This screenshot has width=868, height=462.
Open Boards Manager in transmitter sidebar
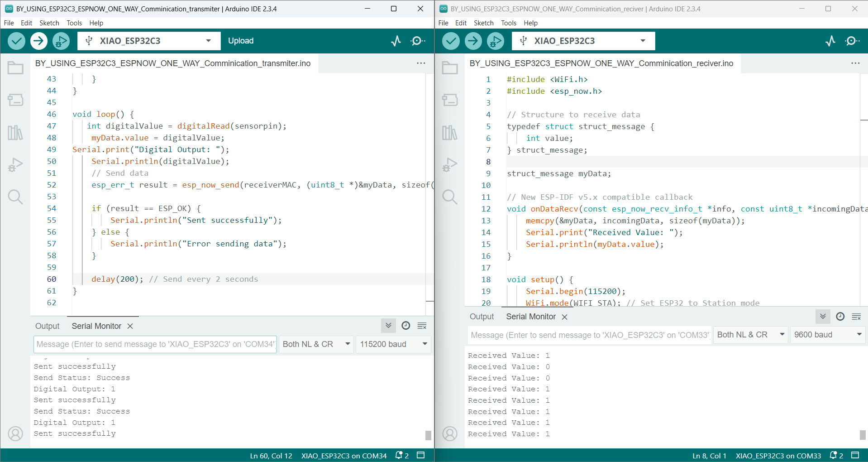15,100
